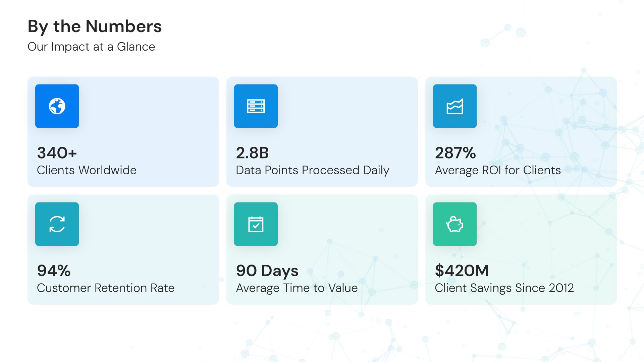This screenshot has width=644, height=362.
Task: Select the area chart ROI icon
Action: coord(454,106)
